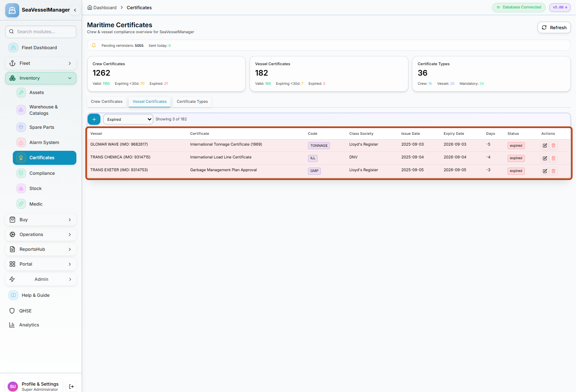Click the Dashboard home breadcrumb icon

point(90,7)
